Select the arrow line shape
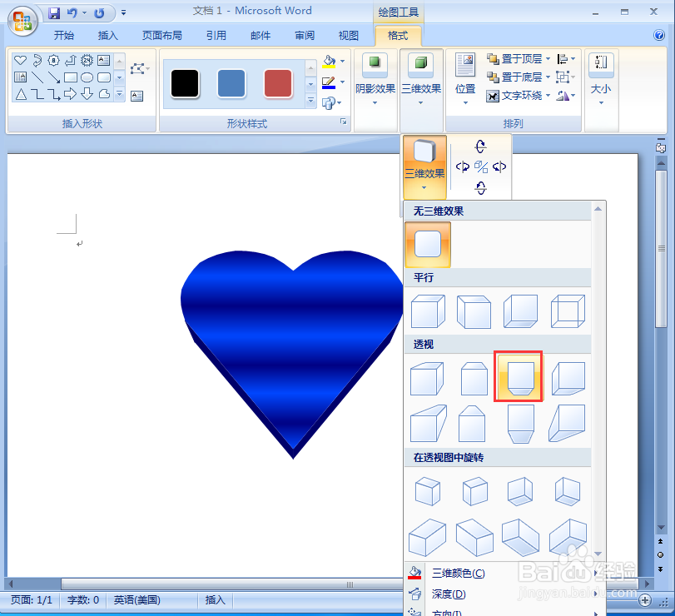This screenshot has width=675, height=616. pyautogui.click(x=54, y=77)
